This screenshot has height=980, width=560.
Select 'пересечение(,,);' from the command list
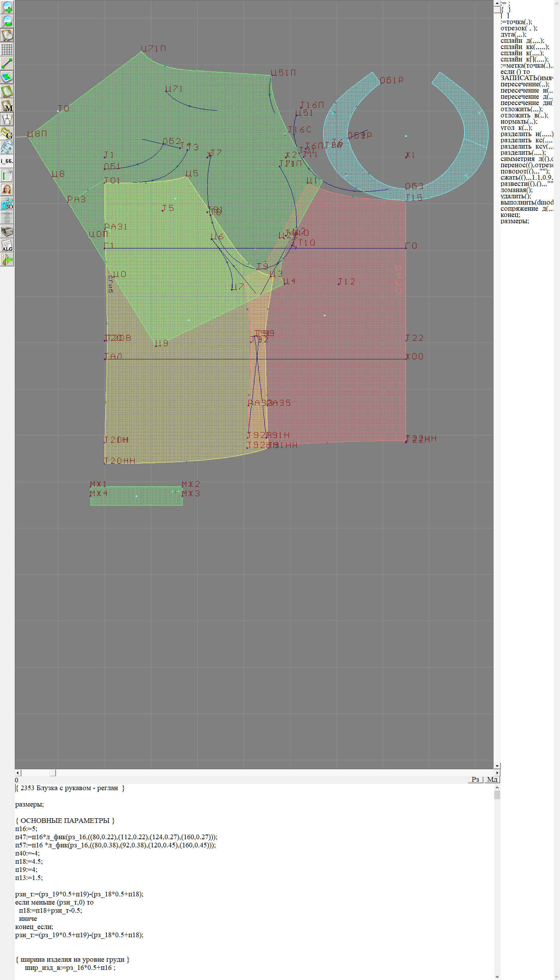[524, 84]
